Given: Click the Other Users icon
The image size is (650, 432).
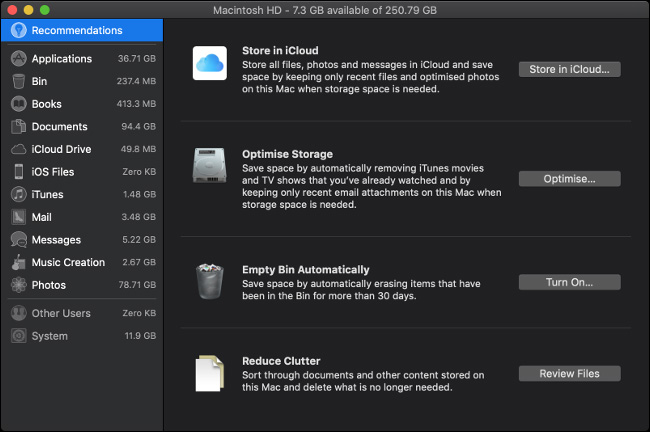Looking at the screenshot, I should click(x=19, y=313).
